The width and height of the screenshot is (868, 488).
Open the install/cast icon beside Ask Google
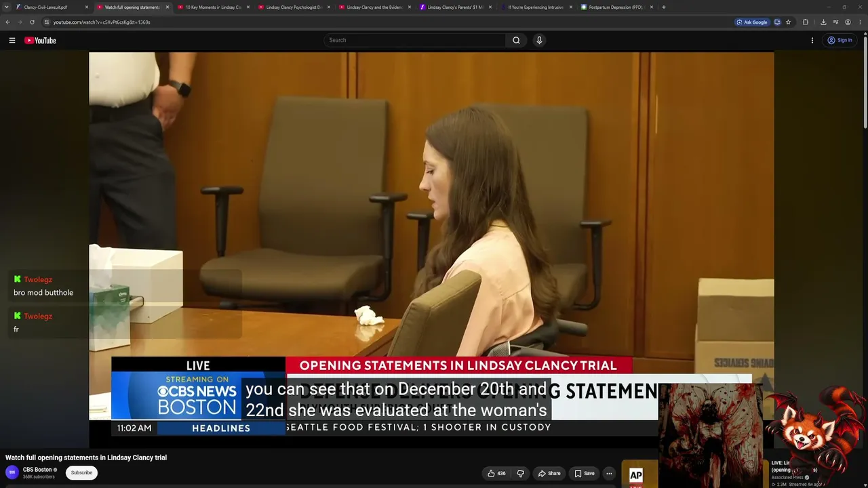pyautogui.click(x=777, y=22)
